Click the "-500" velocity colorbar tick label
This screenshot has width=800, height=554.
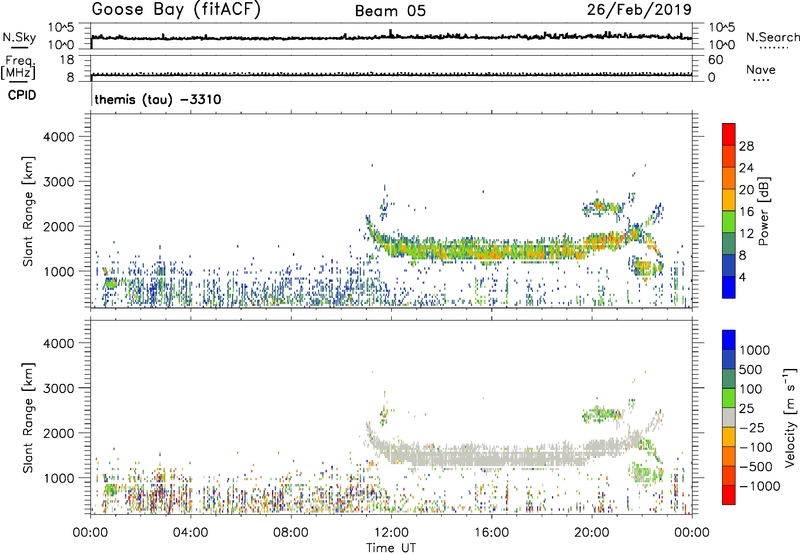[755, 467]
